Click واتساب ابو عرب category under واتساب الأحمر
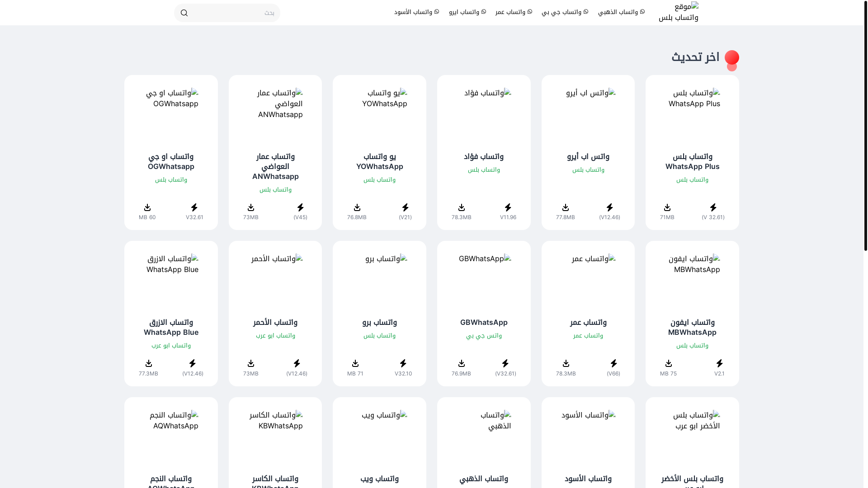868x488 pixels. click(275, 336)
